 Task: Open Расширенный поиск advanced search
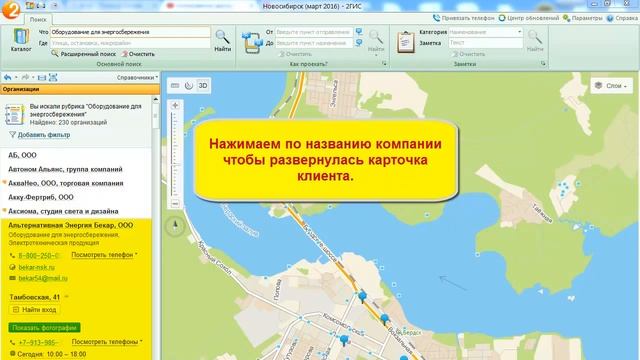pyautogui.click(x=84, y=54)
